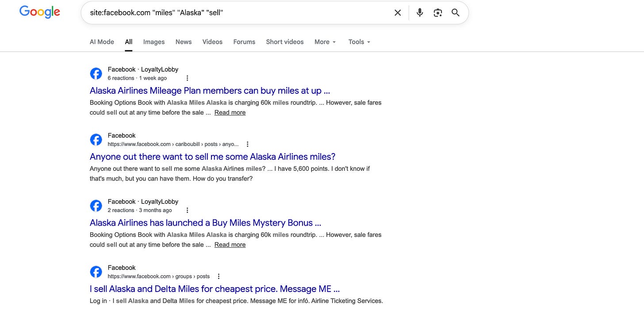Screen dimensions: 644x319
Task: Click Read more under Mileage Plan result
Action: (230, 112)
